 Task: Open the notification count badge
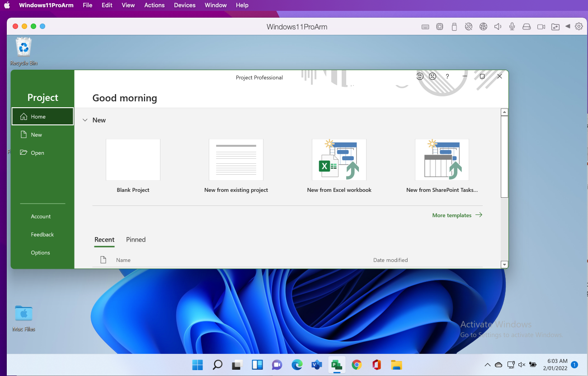(x=574, y=365)
